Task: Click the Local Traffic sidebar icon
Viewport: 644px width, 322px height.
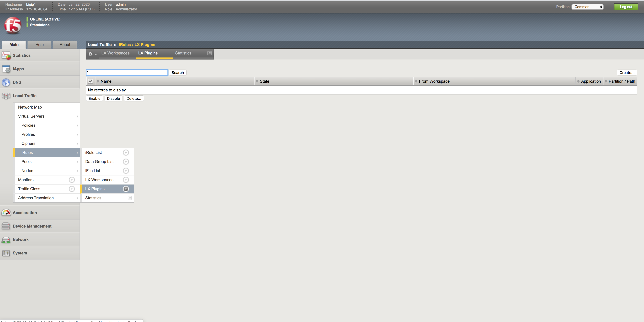Action: [x=6, y=95]
